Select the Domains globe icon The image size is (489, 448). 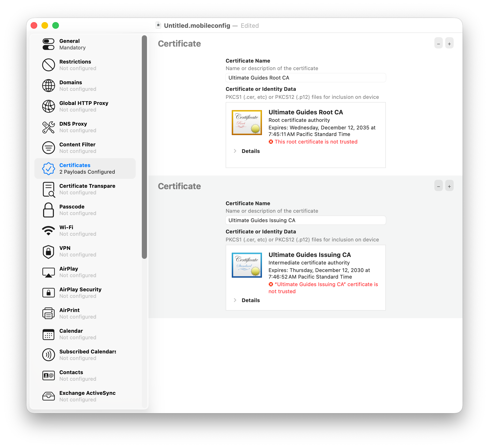coord(49,86)
